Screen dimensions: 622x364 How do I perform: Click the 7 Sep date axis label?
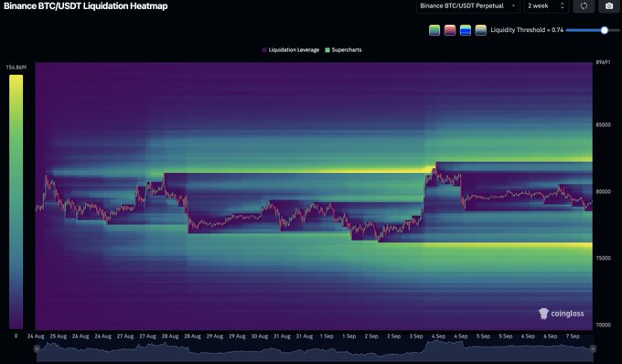coord(573,337)
